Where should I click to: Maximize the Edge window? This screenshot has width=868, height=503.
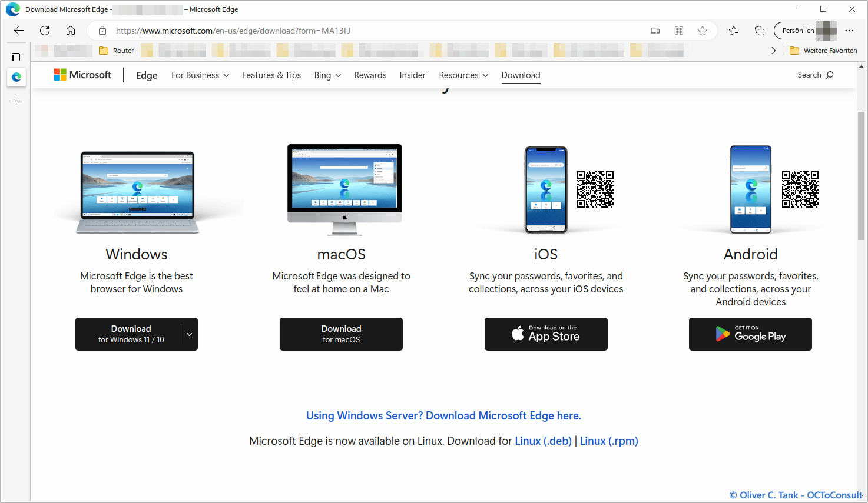pyautogui.click(x=823, y=9)
